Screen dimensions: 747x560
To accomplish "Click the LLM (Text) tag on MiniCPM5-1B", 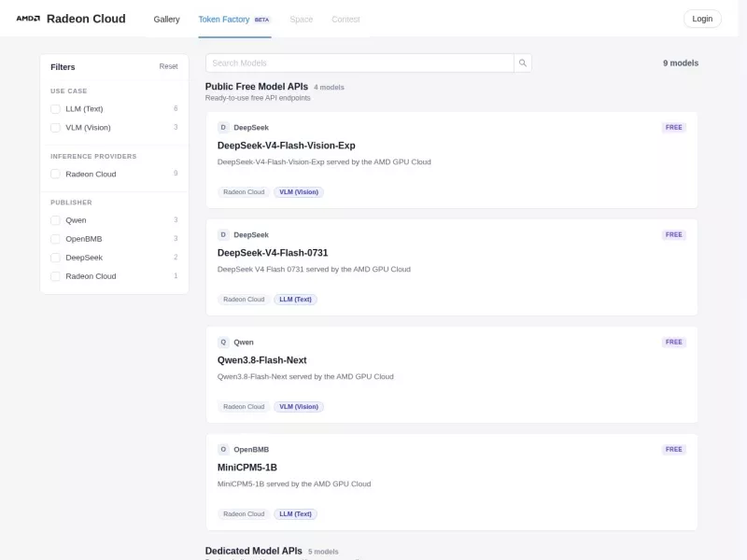I will (x=295, y=514).
